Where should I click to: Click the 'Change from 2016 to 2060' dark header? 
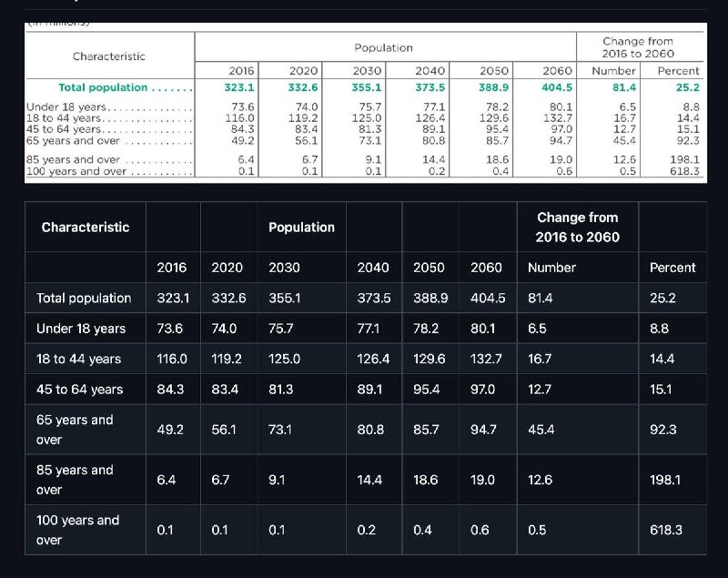[577, 228]
